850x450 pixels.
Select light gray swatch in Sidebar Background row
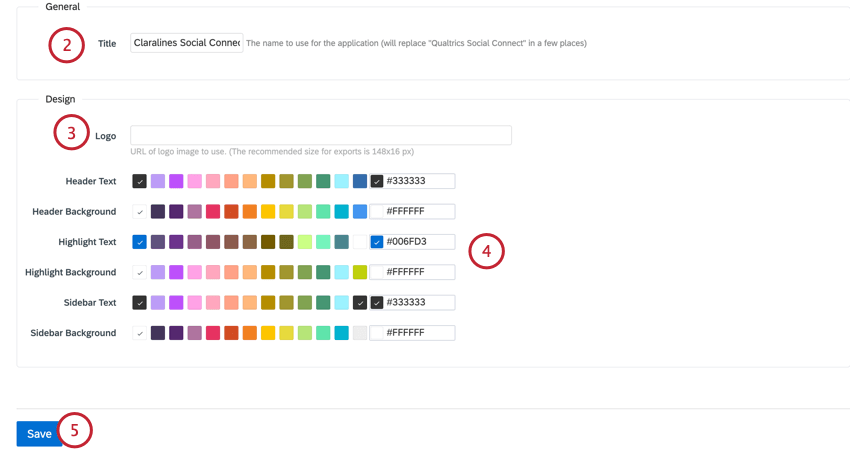click(360, 333)
